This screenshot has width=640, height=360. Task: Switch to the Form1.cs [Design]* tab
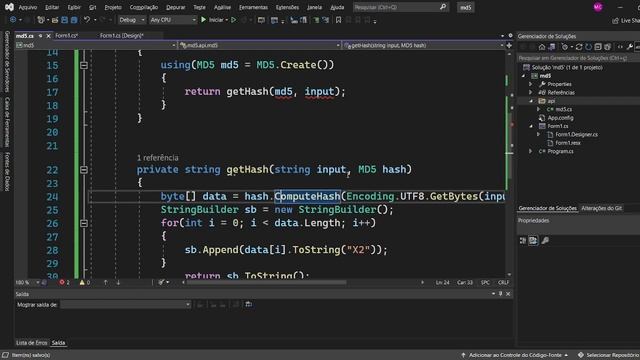[122, 36]
